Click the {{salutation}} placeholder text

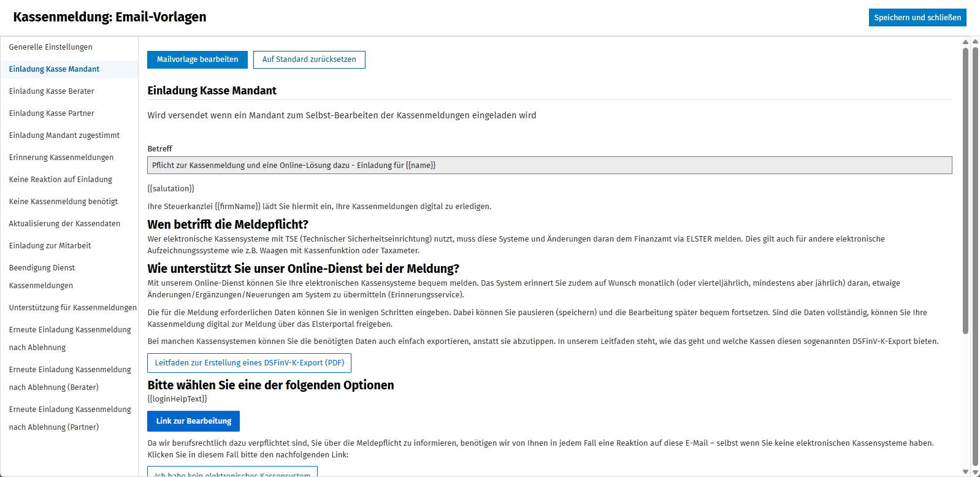170,189
